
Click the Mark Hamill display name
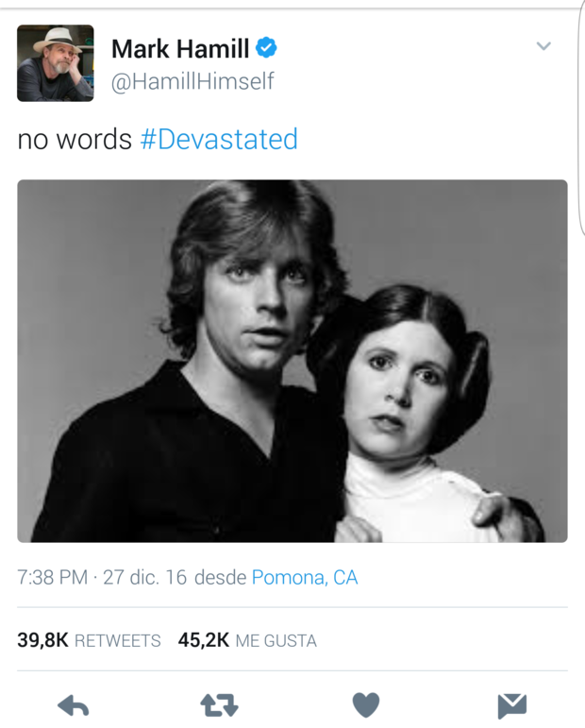pos(180,47)
